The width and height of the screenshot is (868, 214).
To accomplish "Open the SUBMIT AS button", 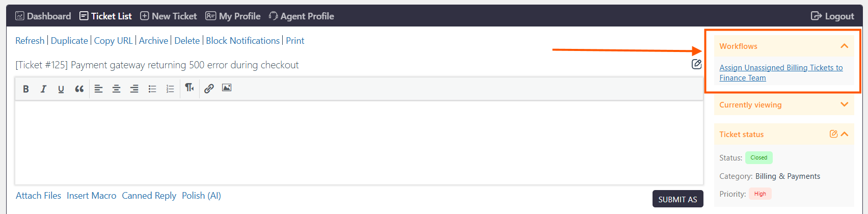I will pyautogui.click(x=677, y=199).
